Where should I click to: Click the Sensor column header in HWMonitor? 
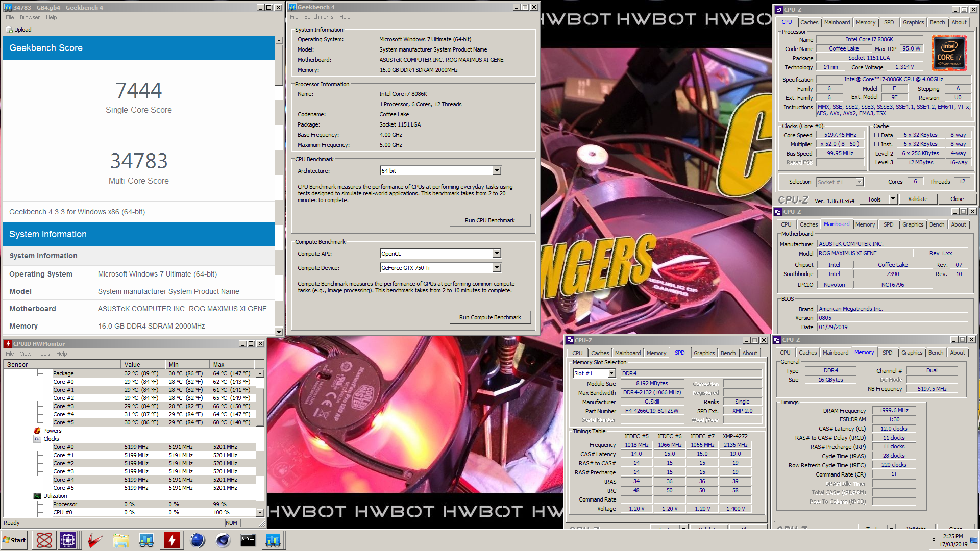62,365
